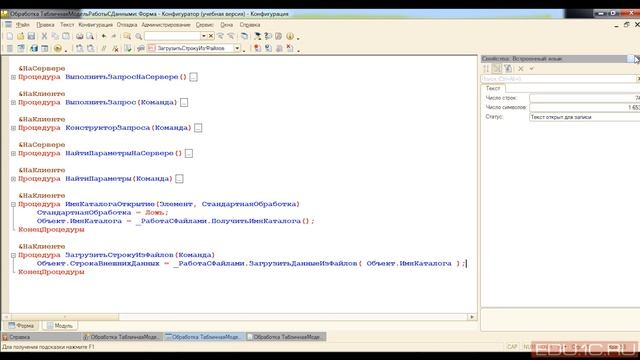Open the find dialog binoculars icon

tap(127, 36)
